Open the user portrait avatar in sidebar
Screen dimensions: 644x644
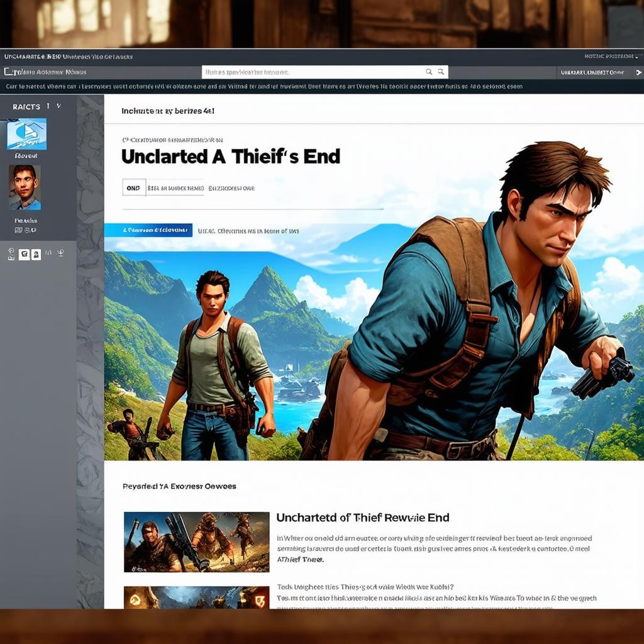pyautogui.click(x=25, y=187)
